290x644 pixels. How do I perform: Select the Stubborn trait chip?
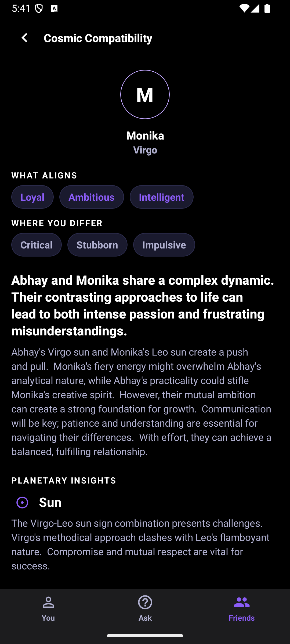coord(97,245)
